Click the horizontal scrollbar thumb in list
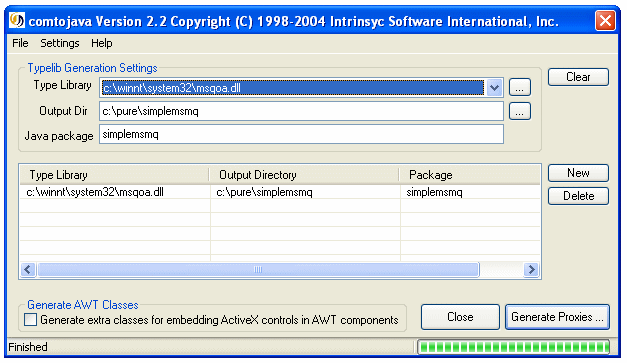Screen dimensions: 627x363 258,270
